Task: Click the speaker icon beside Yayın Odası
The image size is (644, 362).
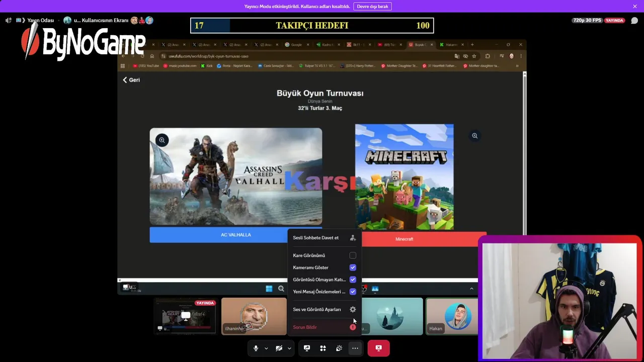Action: (8, 21)
